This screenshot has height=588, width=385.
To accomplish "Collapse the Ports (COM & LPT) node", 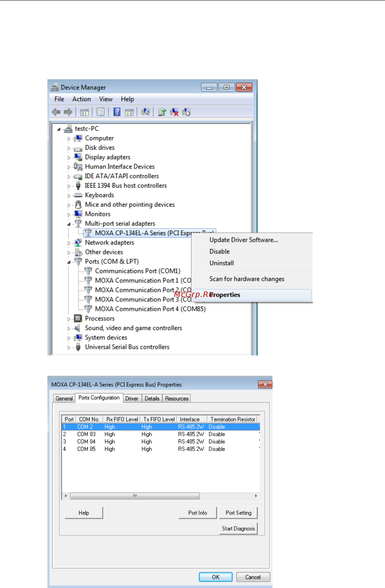I will 69,262.
